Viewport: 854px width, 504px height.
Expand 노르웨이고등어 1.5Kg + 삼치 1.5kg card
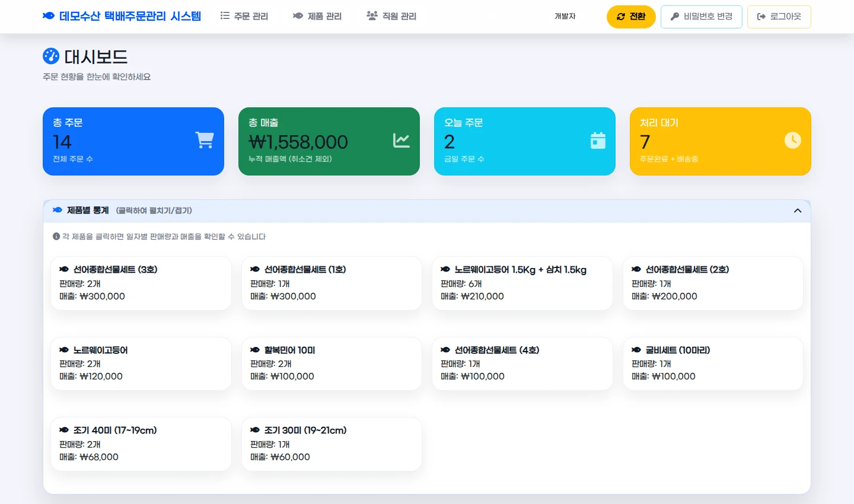pyautogui.click(x=522, y=283)
